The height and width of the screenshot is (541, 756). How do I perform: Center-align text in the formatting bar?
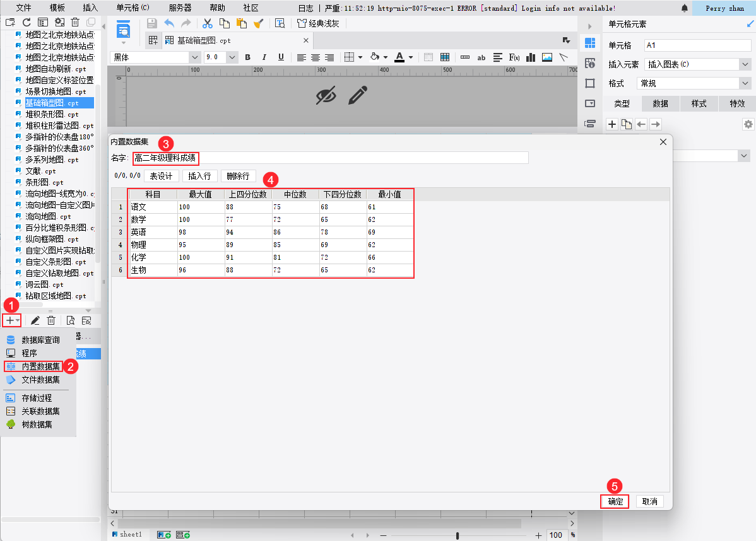coord(316,57)
